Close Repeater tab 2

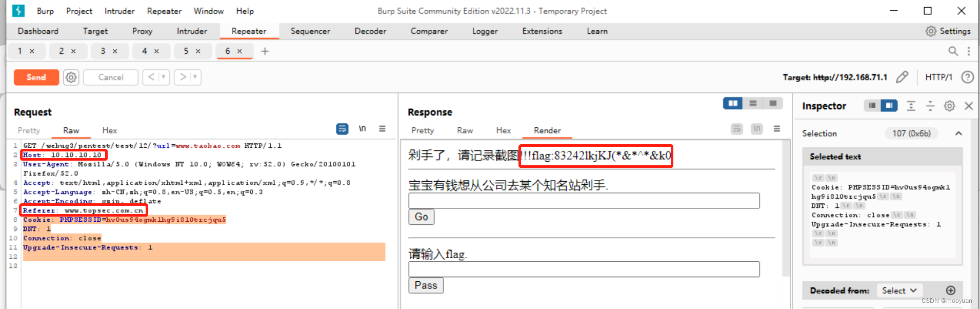tap(73, 51)
